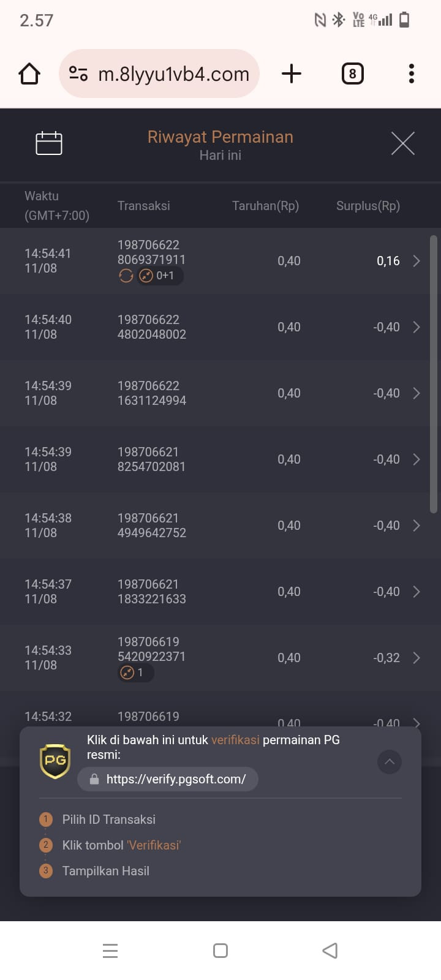Click the PG shield logo
Viewport: 441px width, 980px height.
point(55,761)
